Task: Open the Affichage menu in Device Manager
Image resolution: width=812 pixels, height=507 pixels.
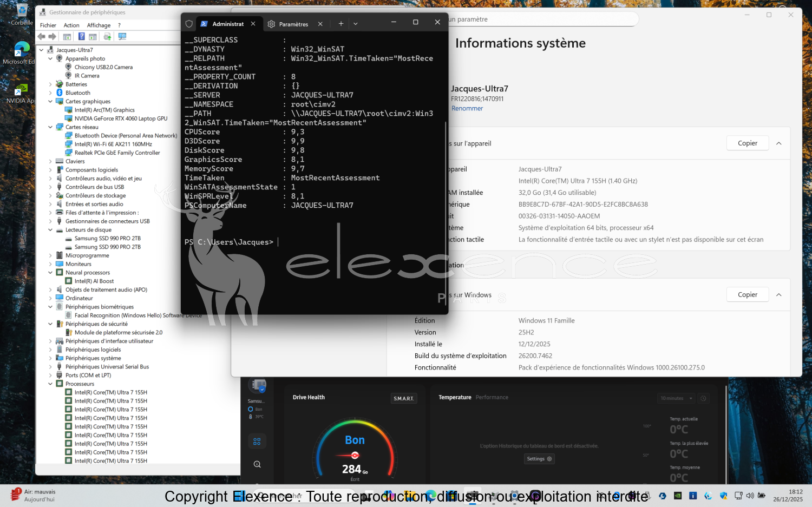Action: pos(99,25)
